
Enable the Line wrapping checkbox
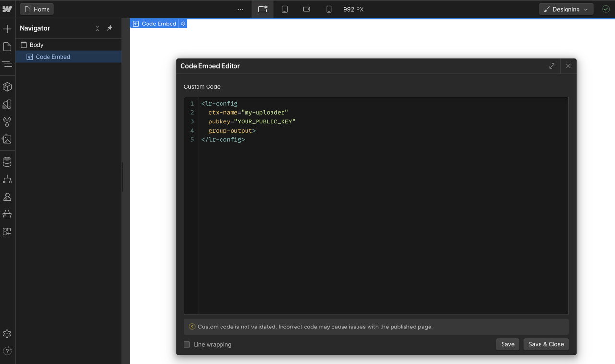click(187, 344)
